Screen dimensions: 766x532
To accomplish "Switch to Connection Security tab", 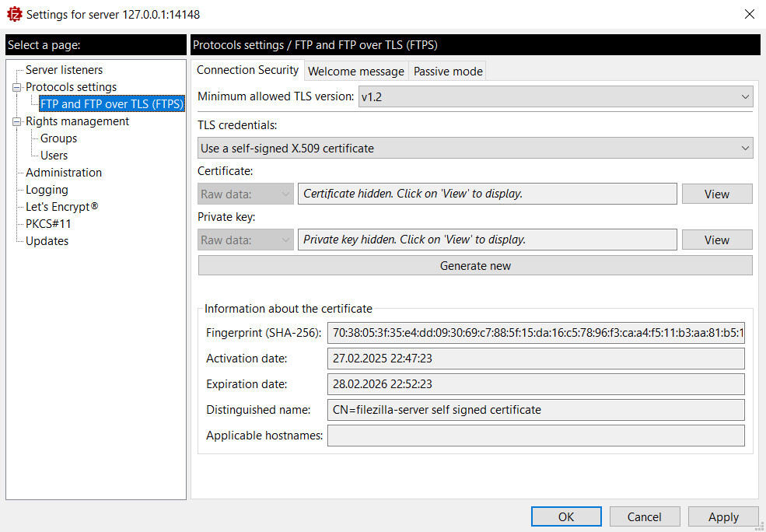I will point(247,70).
